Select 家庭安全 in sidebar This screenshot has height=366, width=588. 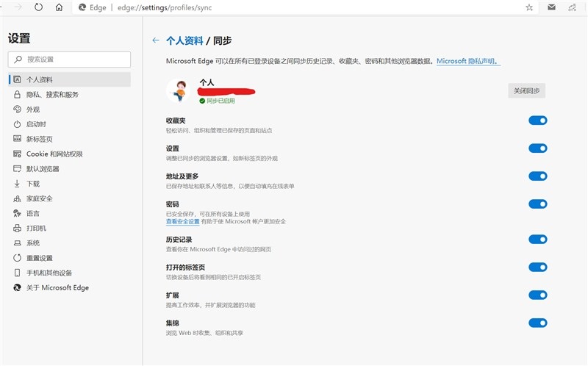69,198
